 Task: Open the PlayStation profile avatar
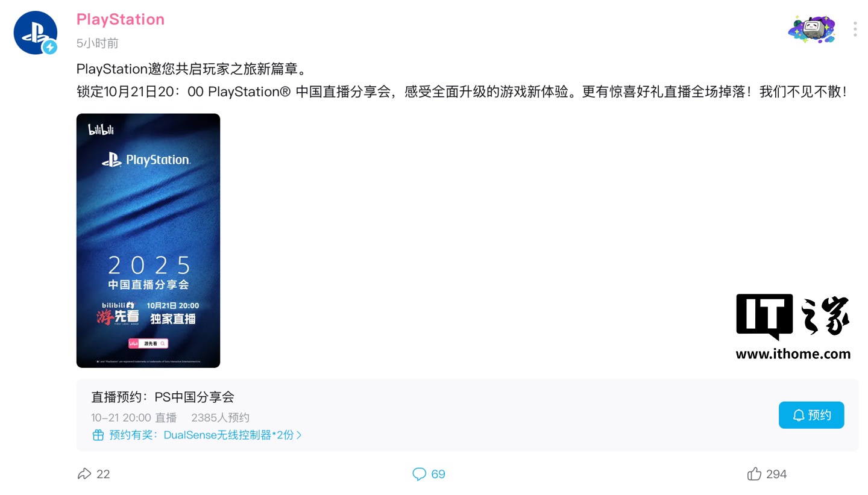[x=36, y=33]
